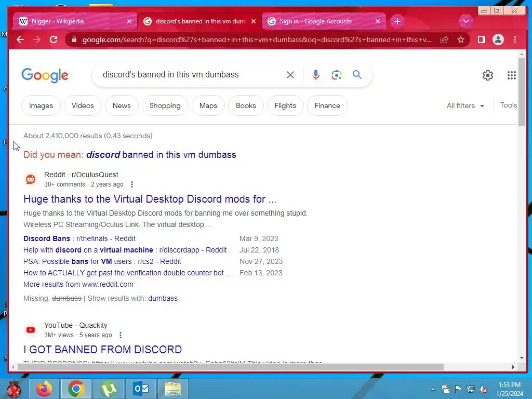Launch Firefox from the taskbar
The image size is (532, 399).
(x=44, y=389)
